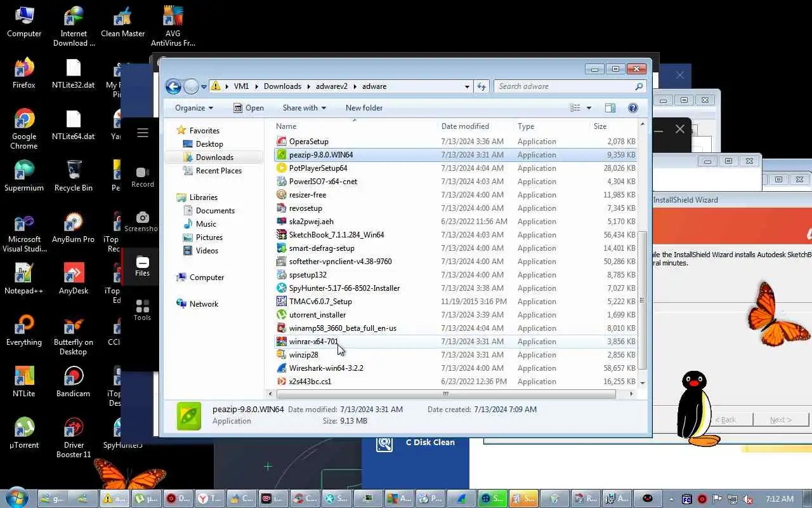
Task: Show hidden system tray icons
Action: coord(671,499)
